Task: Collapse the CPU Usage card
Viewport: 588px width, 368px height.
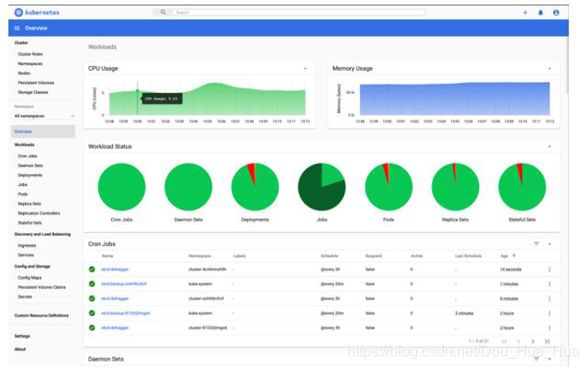Action: coord(305,68)
